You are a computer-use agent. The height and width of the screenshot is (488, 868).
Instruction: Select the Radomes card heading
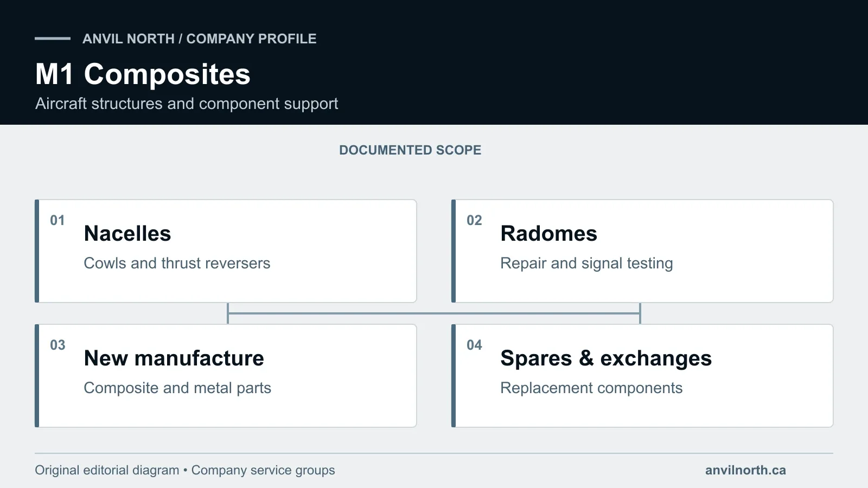pyautogui.click(x=548, y=234)
